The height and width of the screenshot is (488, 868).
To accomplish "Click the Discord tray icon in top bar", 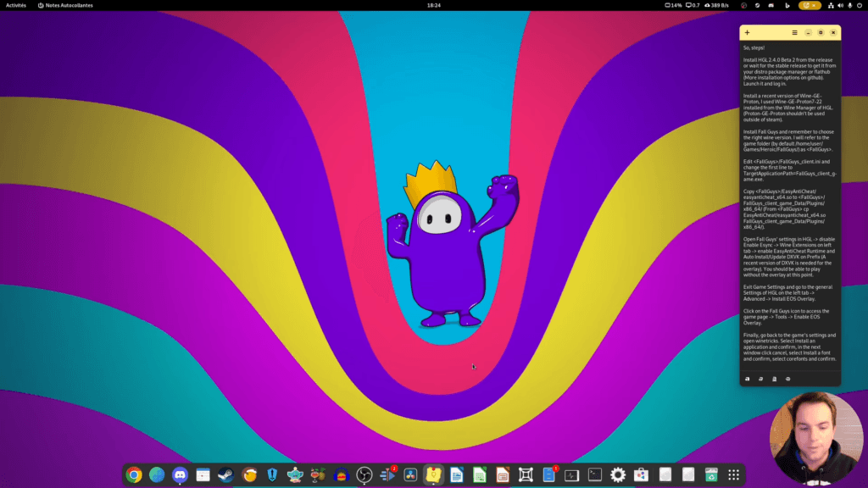I will click(771, 5).
